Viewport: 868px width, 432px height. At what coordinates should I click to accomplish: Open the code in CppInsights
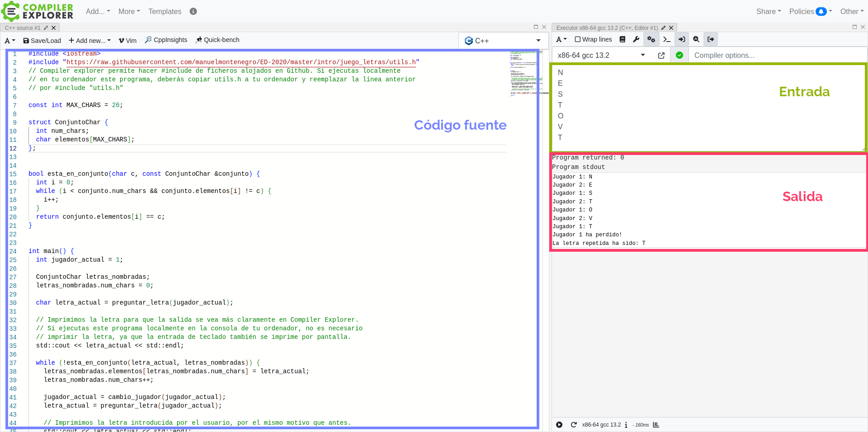pos(166,40)
